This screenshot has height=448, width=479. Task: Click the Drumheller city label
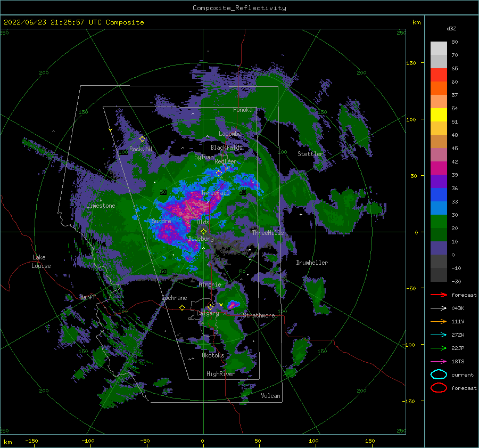pos(312,263)
